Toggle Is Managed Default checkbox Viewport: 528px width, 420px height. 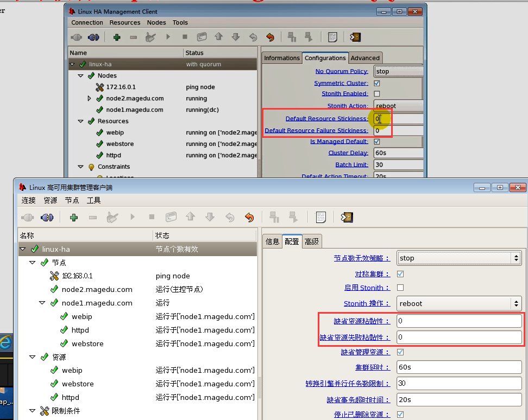tap(377, 142)
